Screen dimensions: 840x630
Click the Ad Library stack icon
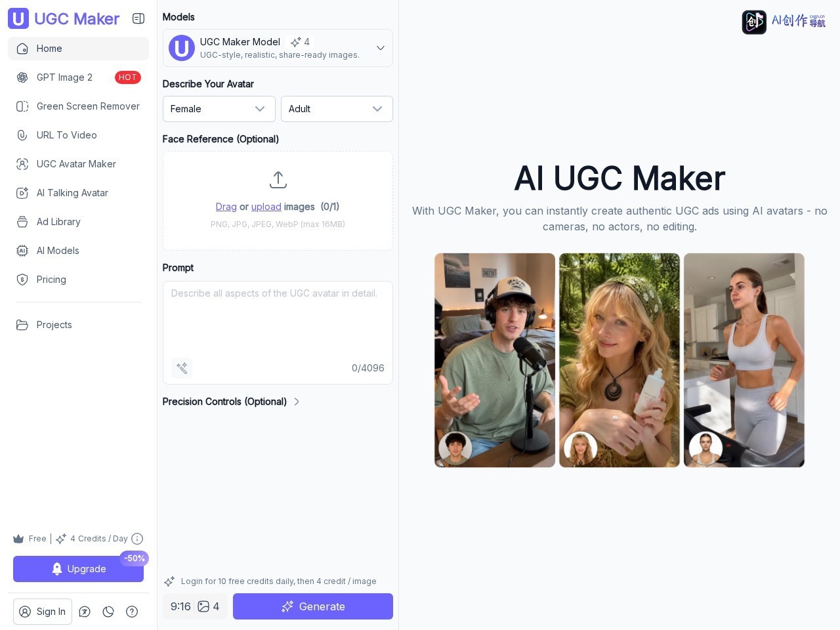pos(22,222)
